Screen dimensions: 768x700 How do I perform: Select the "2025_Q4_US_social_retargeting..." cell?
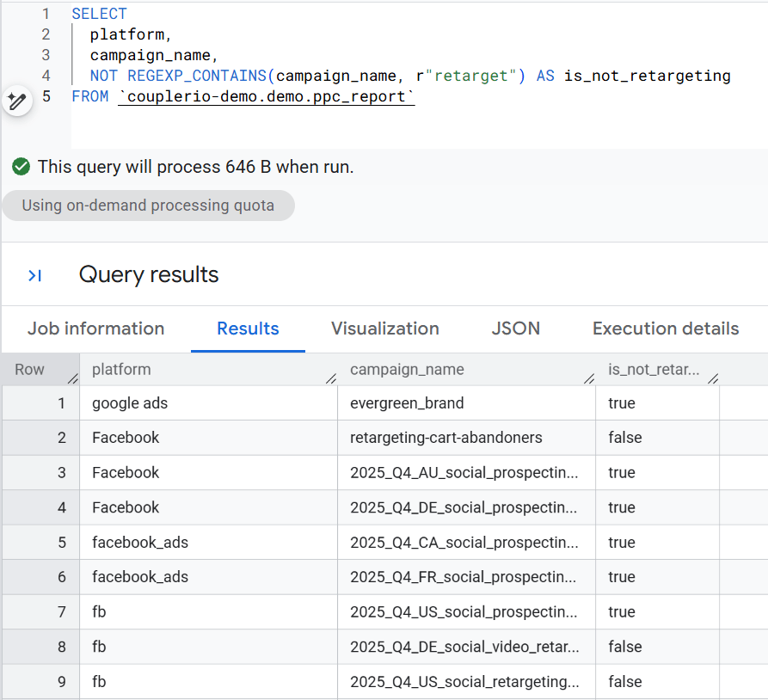coord(466,681)
